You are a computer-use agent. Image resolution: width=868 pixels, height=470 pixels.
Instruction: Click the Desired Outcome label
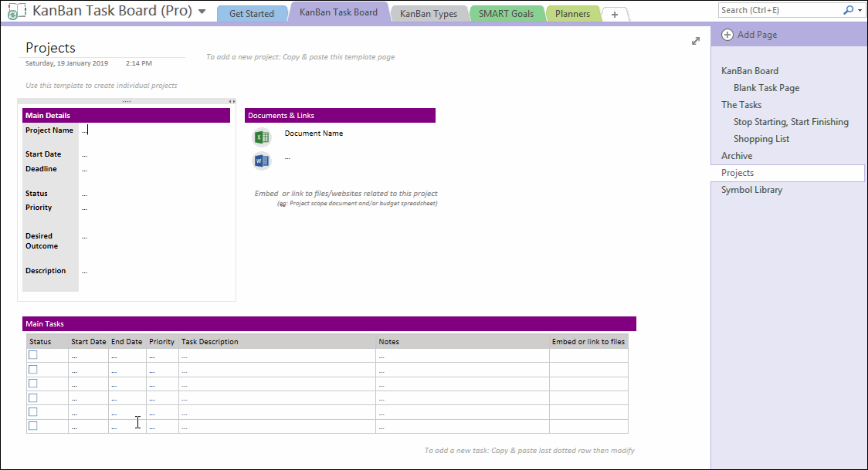(x=42, y=241)
